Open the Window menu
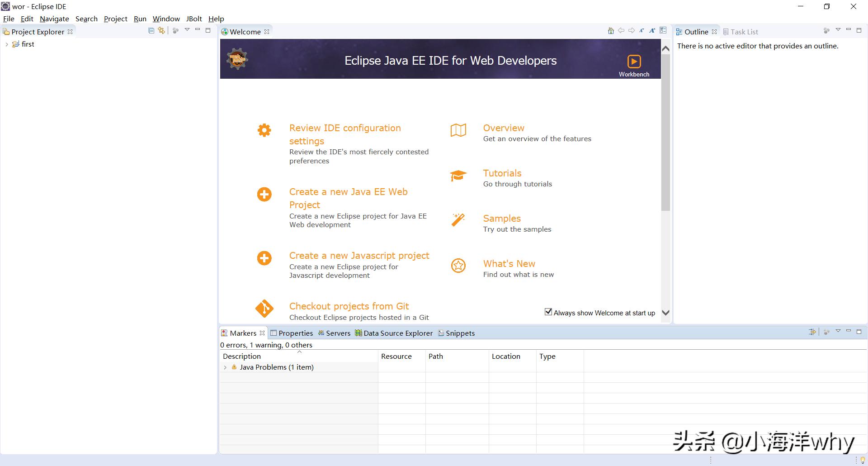Screen dimensions: 868x466 pos(166,19)
